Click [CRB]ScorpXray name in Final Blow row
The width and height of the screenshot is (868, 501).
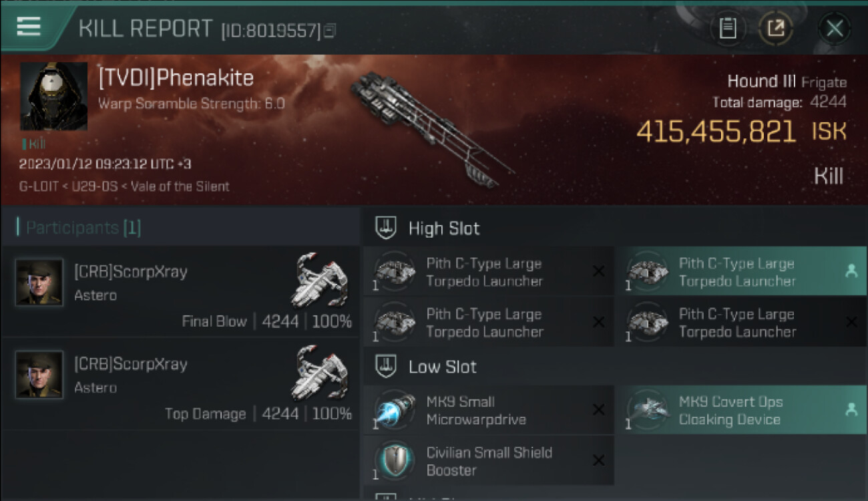(131, 272)
